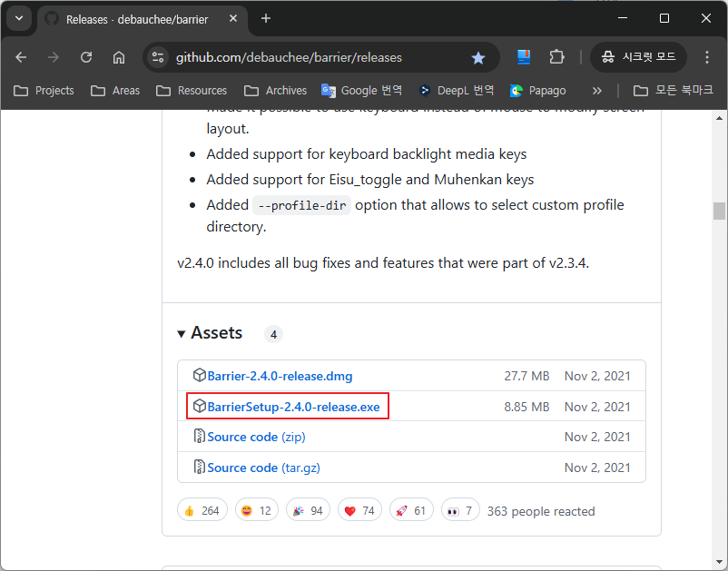Viewport: 728px width, 571px height.
Task: Download Source code (tar.gz)
Action: point(264,468)
